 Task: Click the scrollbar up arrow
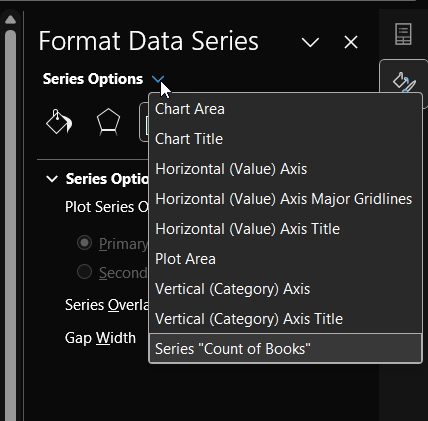[11, 20]
